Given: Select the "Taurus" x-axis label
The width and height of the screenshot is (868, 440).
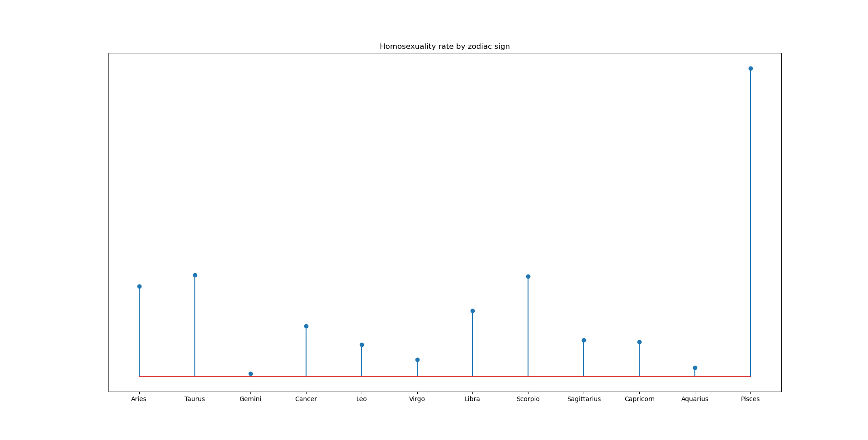Looking at the screenshot, I should pyautogui.click(x=195, y=399).
